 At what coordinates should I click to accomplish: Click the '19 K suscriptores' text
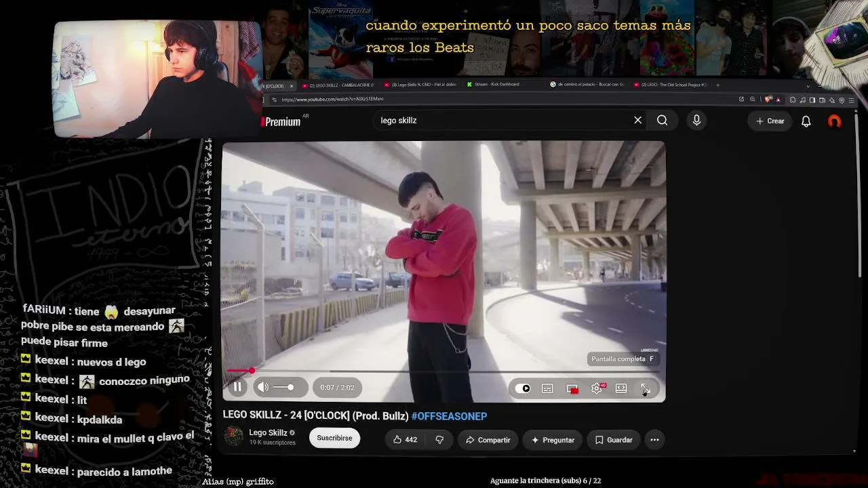272,443
